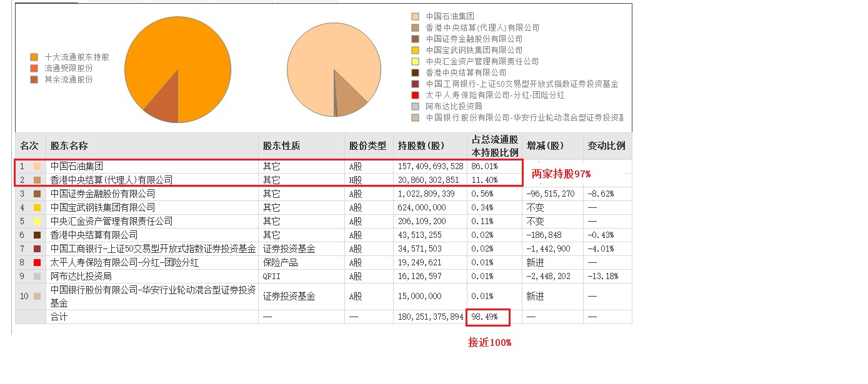
Task: Click the 变动比例 column header
Action: 607,146
